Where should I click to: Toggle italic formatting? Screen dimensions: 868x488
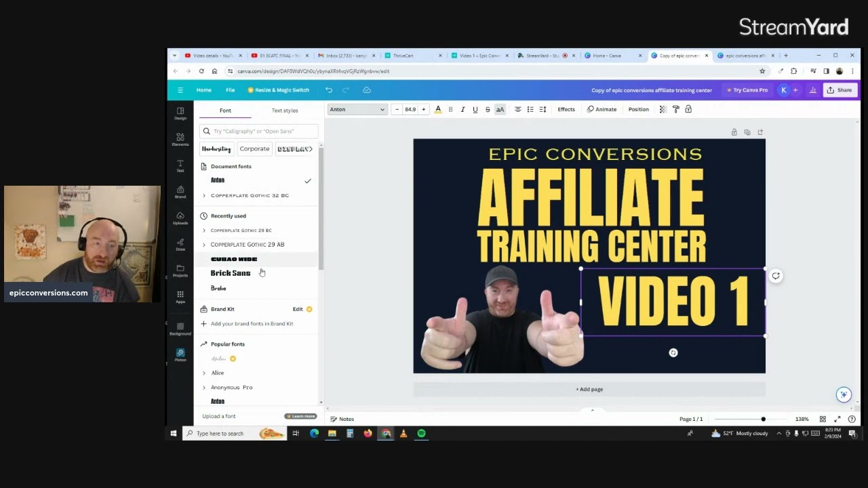(x=462, y=109)
